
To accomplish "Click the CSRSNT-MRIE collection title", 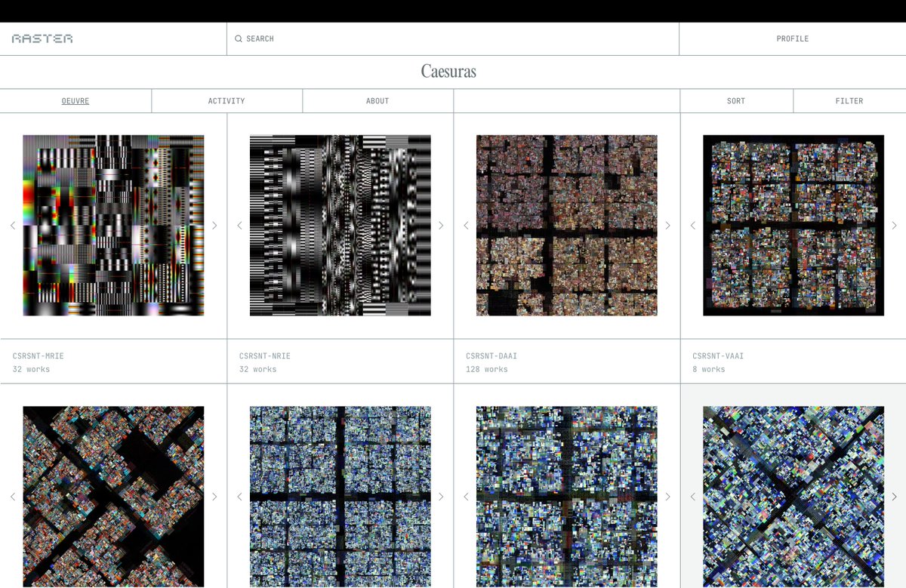I will click(39, 356).
